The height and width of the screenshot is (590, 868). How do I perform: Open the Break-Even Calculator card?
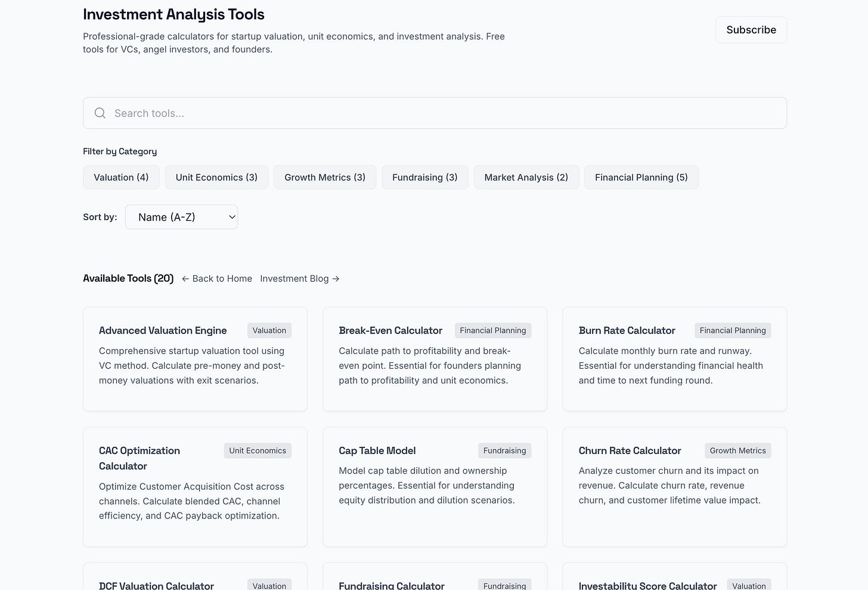pos(435,359)
